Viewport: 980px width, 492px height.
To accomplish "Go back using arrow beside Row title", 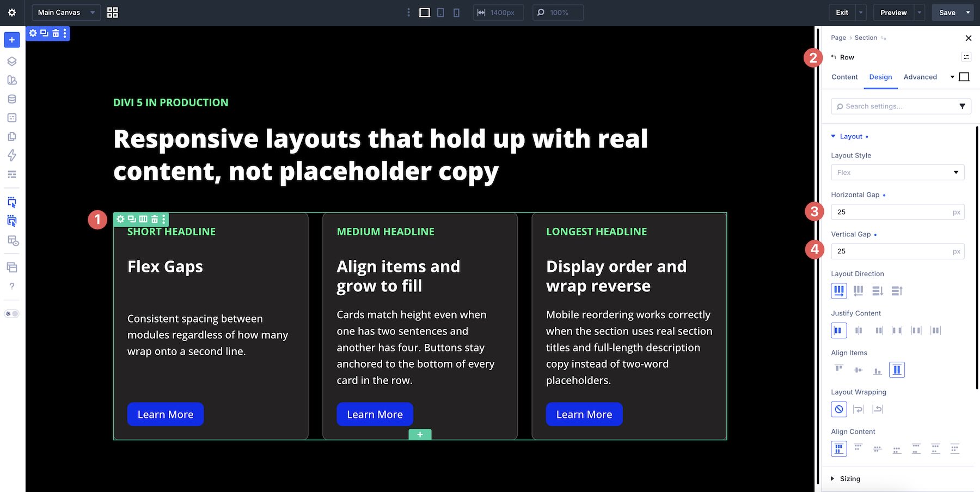I will 834,57.
